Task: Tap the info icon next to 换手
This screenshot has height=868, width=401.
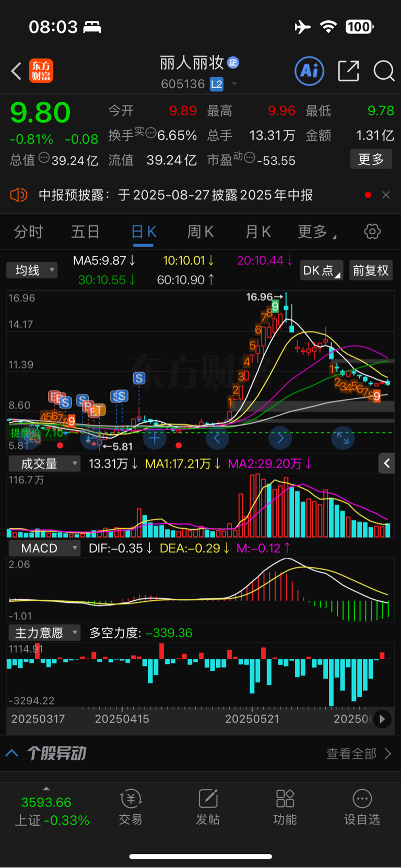Action: point(150,133)
